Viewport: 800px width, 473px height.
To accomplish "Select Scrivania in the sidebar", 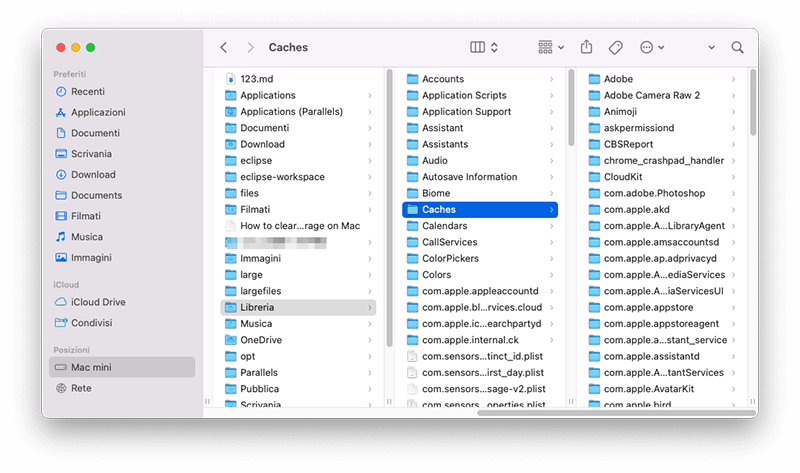I will click(122, 154).
